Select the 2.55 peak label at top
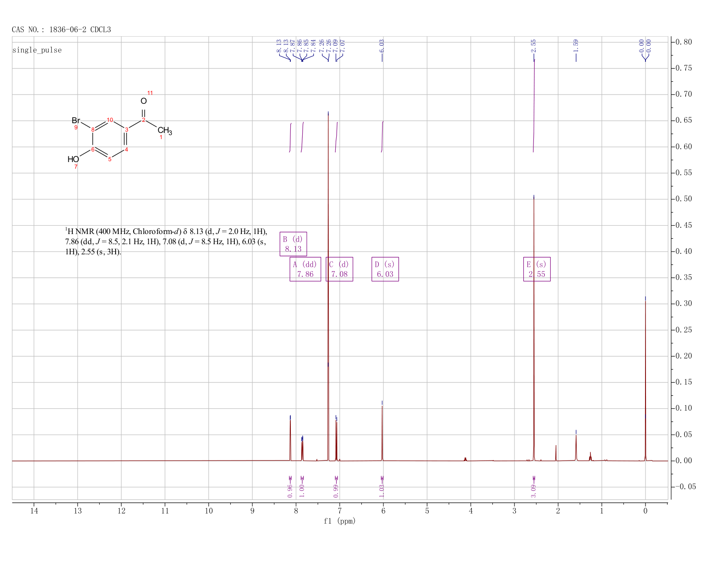The image size is (728, 563). pos(533,45)
